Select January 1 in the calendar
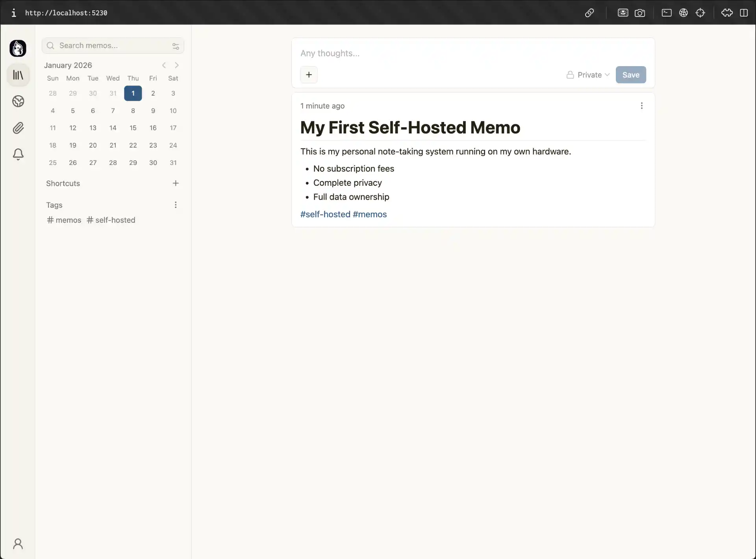Viewport: 756px width, 559px height. 133,93
